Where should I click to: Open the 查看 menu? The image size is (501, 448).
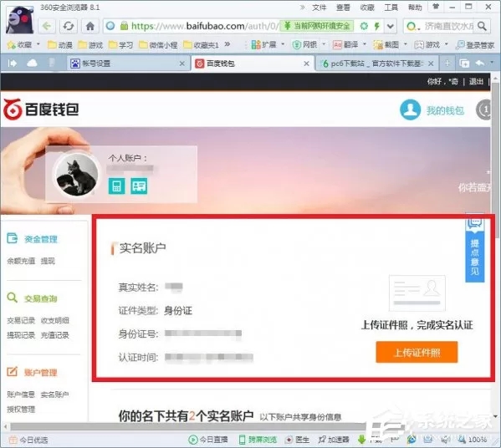[343, 8]
